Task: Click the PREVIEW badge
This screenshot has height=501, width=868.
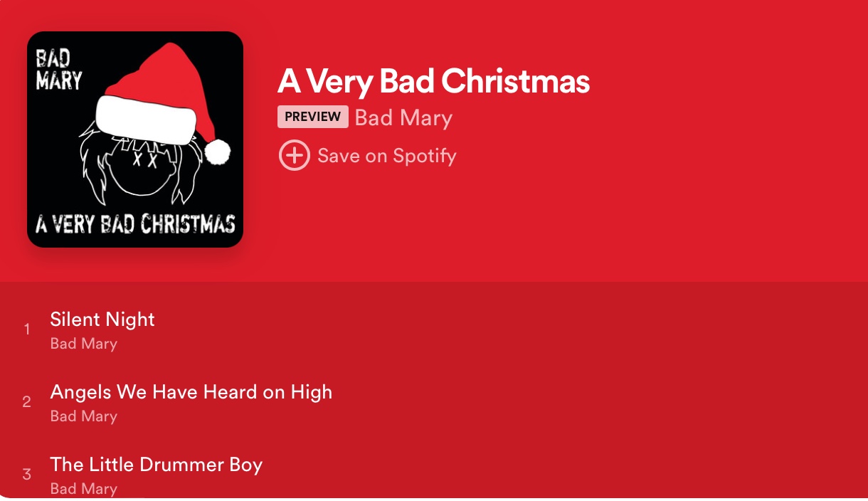Action: tap(313, 117)
